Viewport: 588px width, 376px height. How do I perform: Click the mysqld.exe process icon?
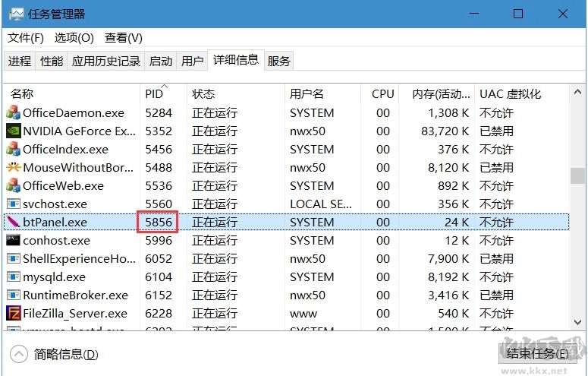point(13,276)
